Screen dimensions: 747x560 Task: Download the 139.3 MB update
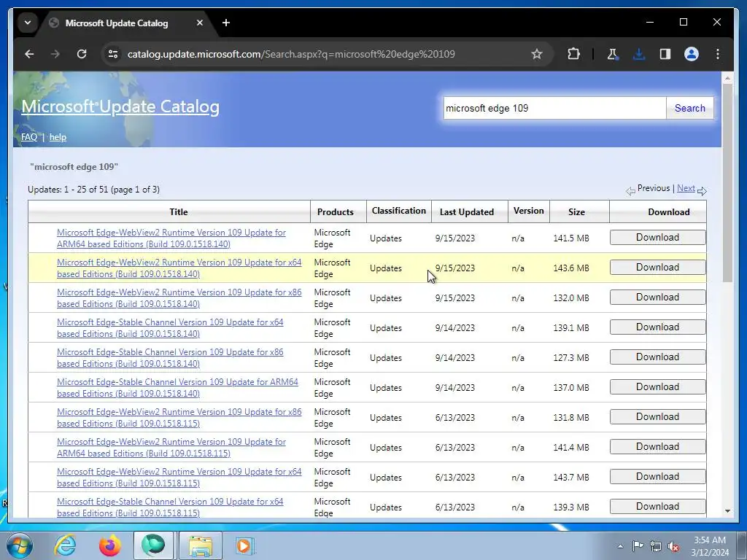[657, 506]
